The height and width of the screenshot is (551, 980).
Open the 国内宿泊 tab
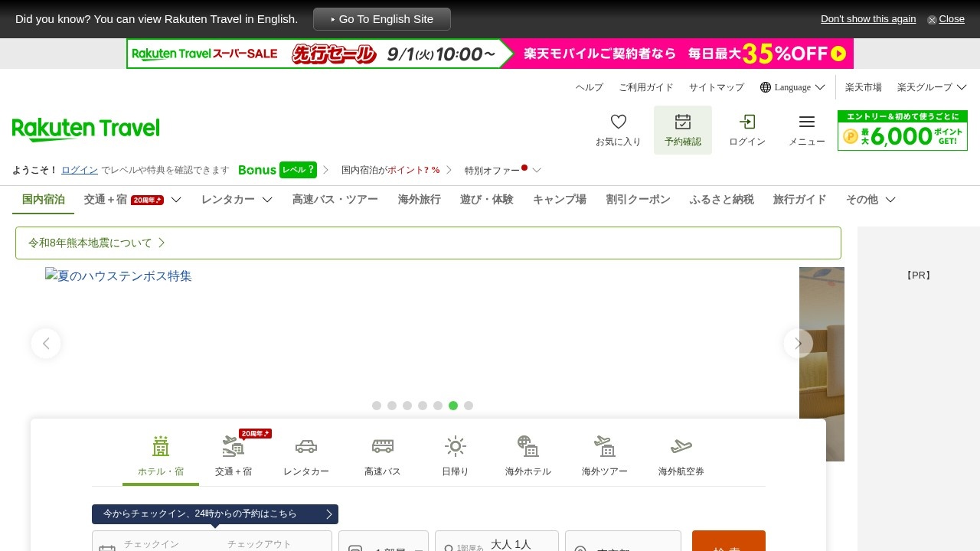pos(44,200)
